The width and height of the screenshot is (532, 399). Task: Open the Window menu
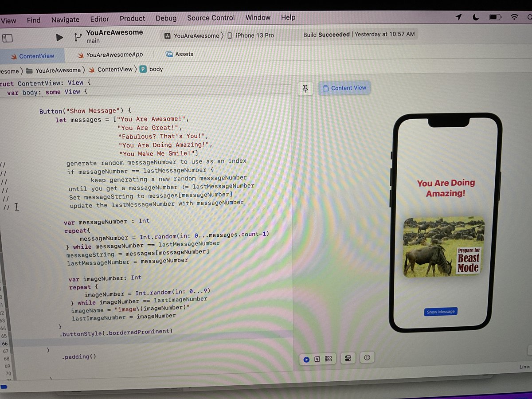pos(258,17)
